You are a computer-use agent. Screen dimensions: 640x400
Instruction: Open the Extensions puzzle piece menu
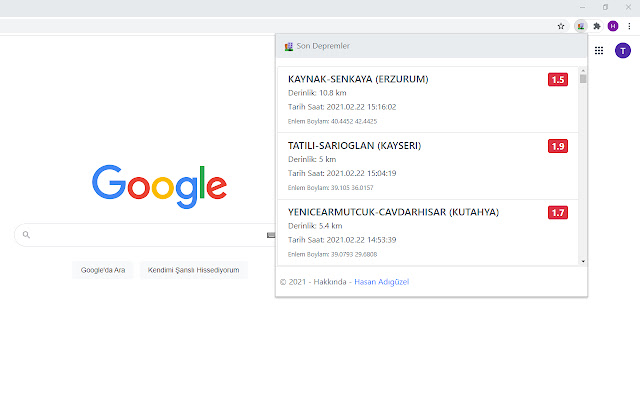(x=597, y=26)
